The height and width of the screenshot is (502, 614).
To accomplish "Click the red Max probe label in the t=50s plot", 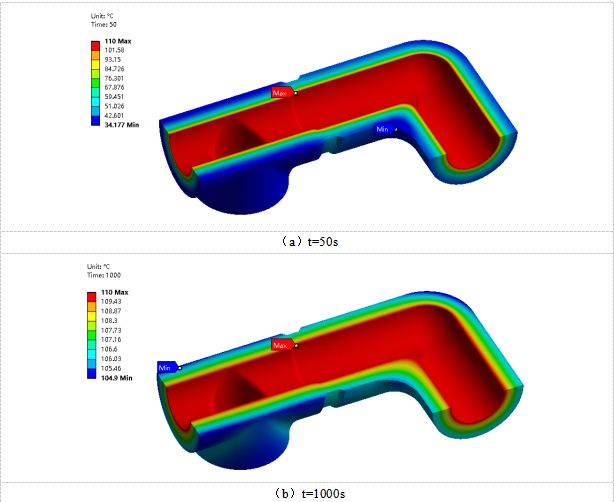I will (x=282, y=93).
